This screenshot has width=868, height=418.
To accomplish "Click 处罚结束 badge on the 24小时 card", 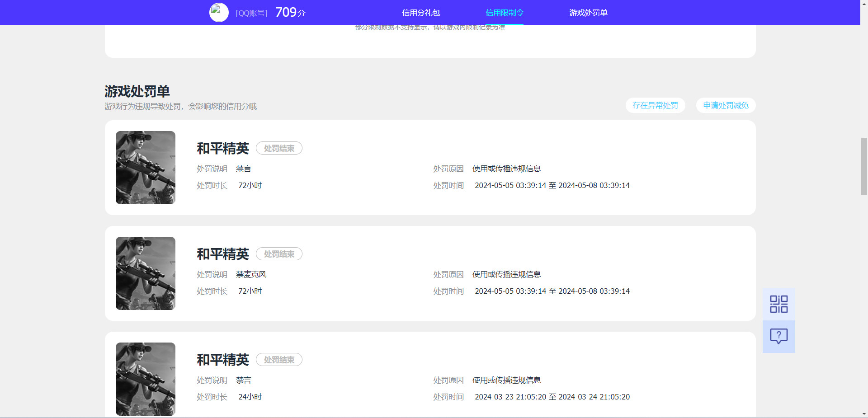I will pyautogui.click(x=279, y=360).
